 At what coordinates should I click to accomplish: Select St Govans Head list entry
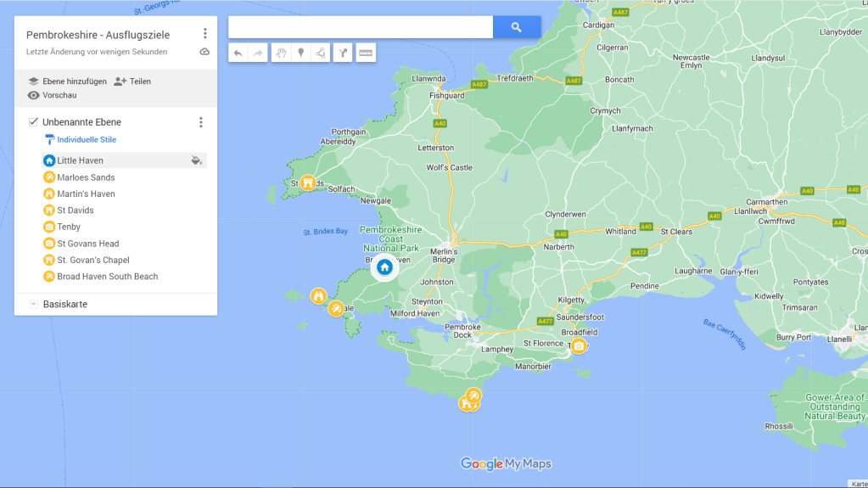[x=87, y=244]
